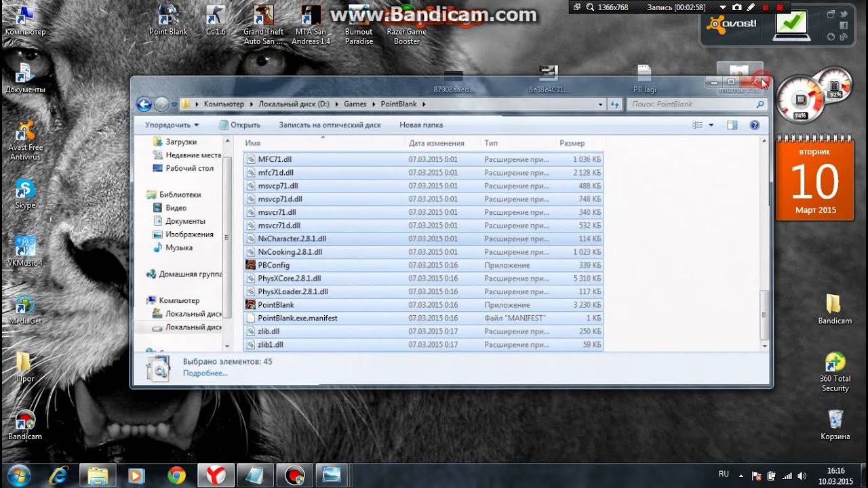868x488 pixels.
Task: Open Прог folder on desktop
Action: coord(25,367)
